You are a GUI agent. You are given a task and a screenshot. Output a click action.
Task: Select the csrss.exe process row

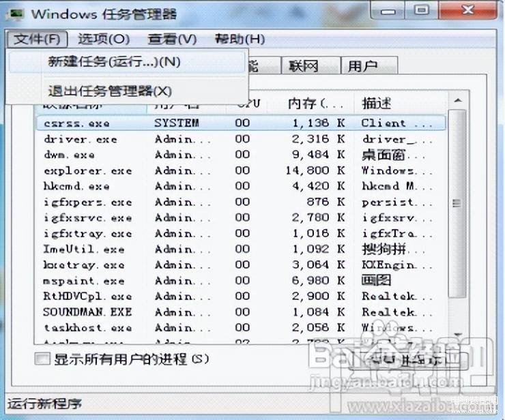coord(241,123)
